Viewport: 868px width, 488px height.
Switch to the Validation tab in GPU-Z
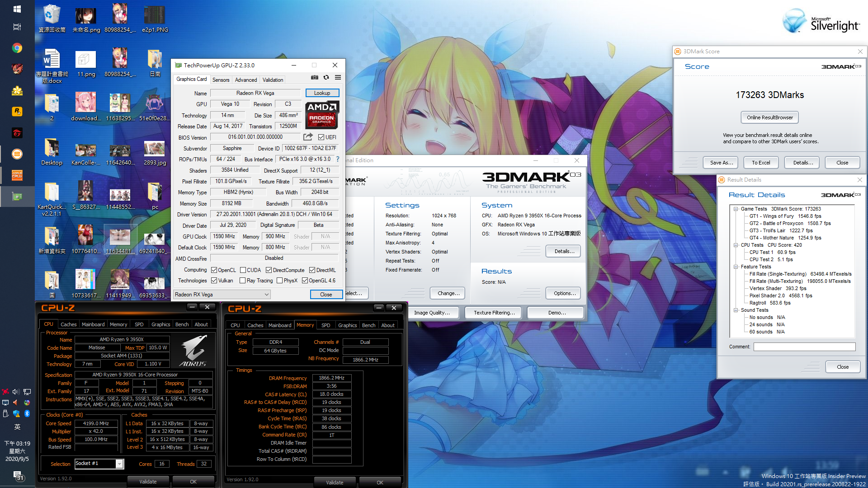(x=273, y=80)
